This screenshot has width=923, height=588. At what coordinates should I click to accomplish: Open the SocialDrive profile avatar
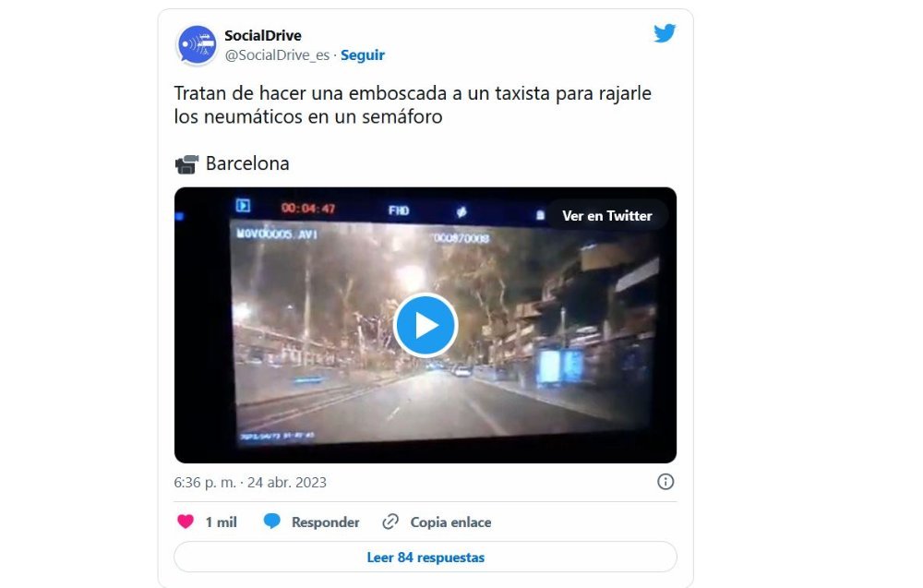[197, 44]
